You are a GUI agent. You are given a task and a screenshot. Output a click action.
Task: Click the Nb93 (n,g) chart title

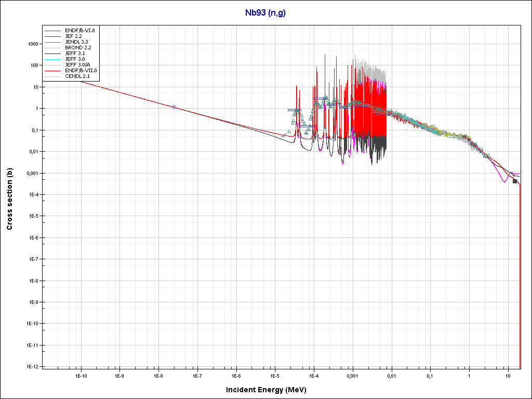[x=265, y=13]
